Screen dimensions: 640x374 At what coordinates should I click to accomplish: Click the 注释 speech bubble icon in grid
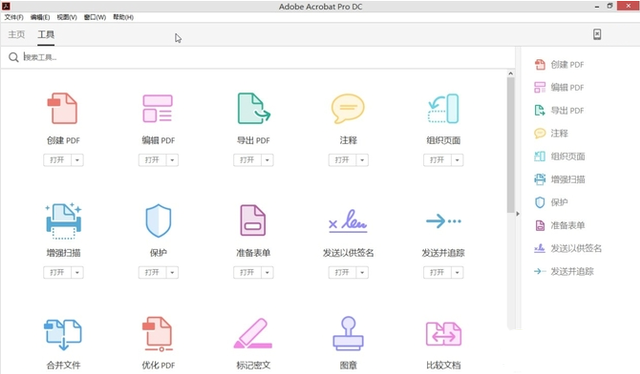click(x=348, y=109)
